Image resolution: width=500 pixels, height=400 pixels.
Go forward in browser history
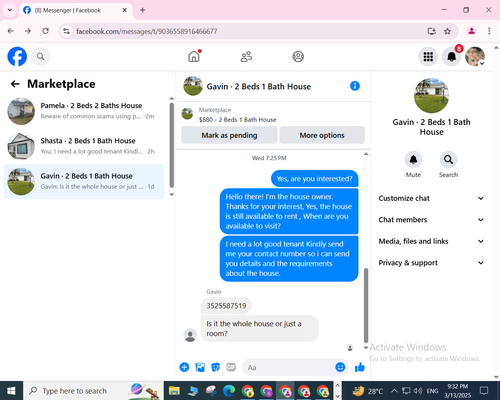tap(28, 31)
